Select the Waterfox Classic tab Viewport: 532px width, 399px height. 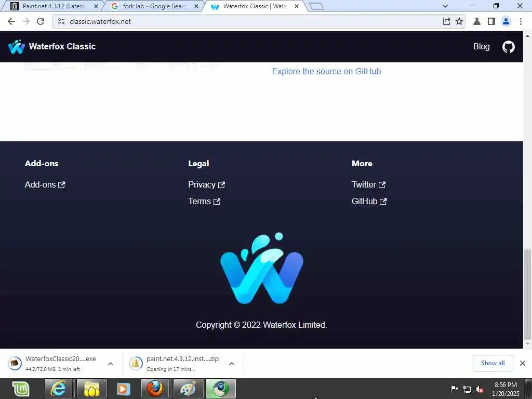(x=255, y=6)
